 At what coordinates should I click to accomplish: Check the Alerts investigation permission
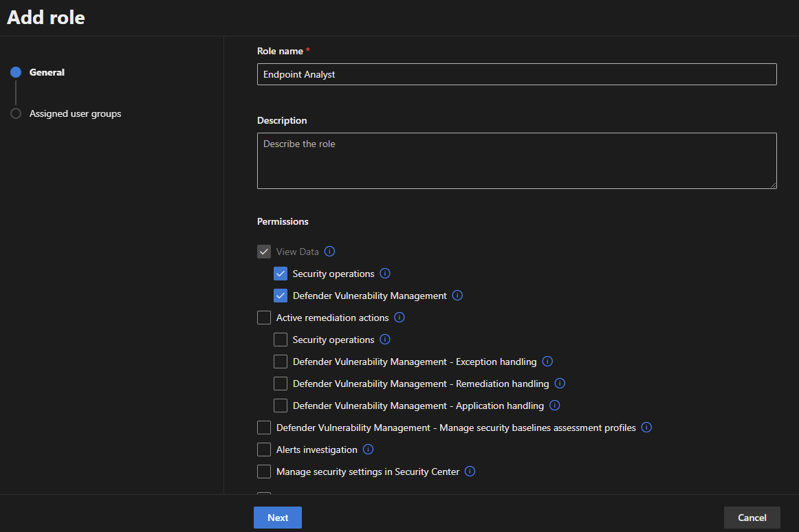264,450
